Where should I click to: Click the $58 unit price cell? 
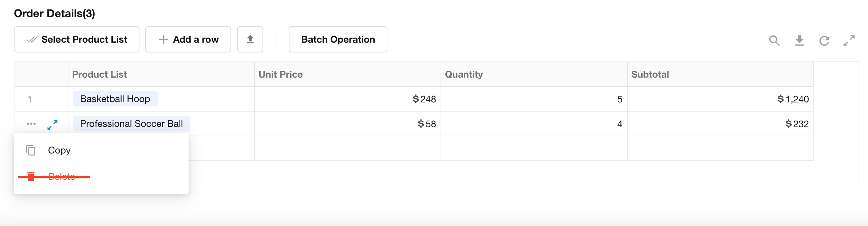pyautogui.click(x=347, y=124)
